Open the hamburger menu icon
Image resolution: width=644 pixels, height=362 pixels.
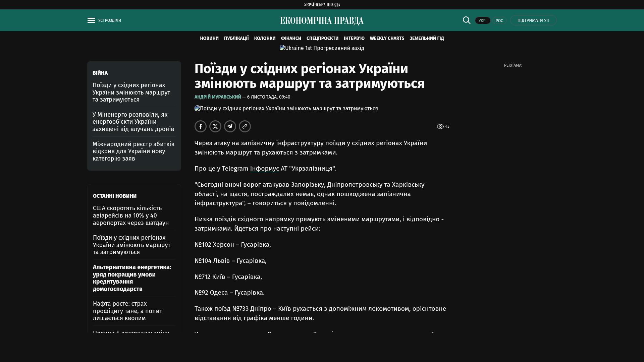tap(91, 20)
